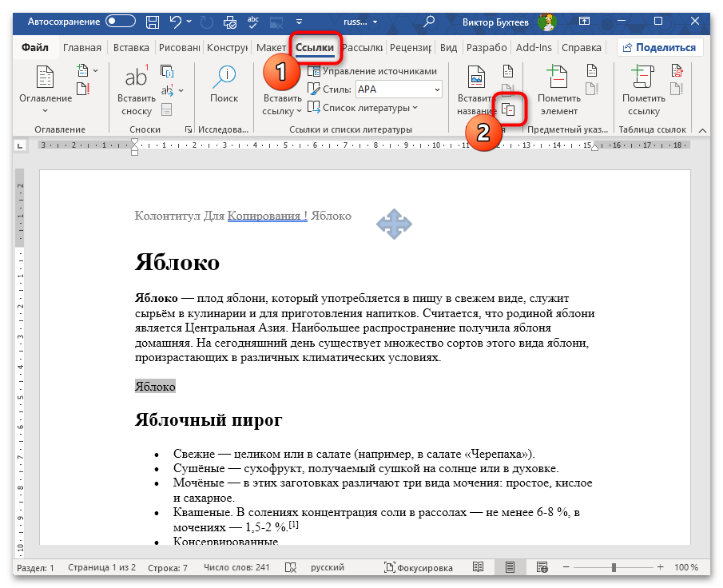Expand Next Footnote dropdown arrow
Image resolution: width=723 pixels, height=588 pixels.
tap(181, 90)
